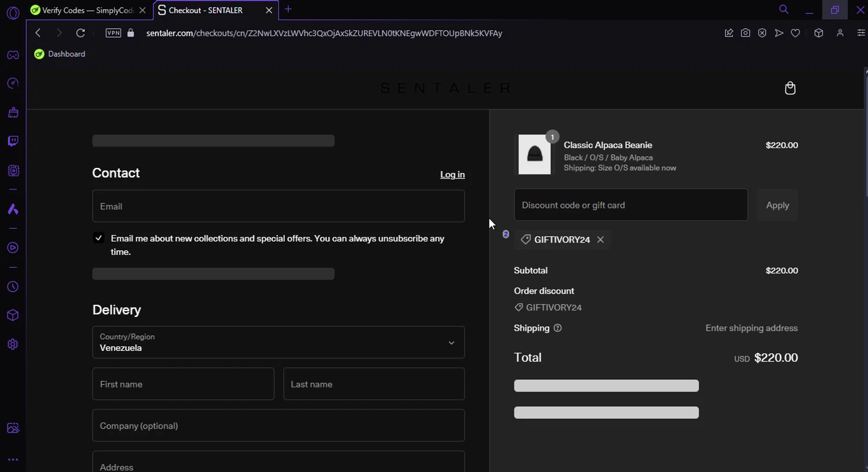Open Twitch in the sidebar
The width and height of the screenshot is (868, 472).
click(x=13, y=141)
